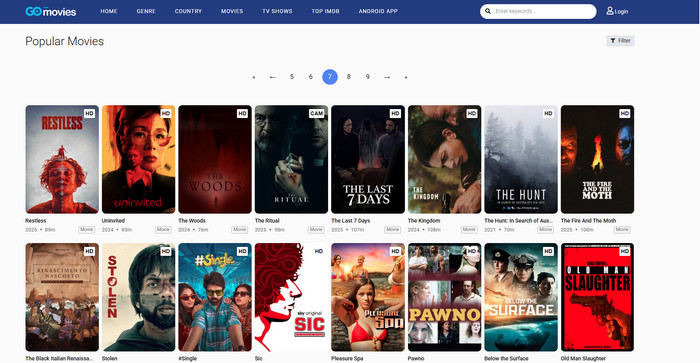Click the Stolen title link
Viewport: 700px width, 363px height.
coord(109,359)
